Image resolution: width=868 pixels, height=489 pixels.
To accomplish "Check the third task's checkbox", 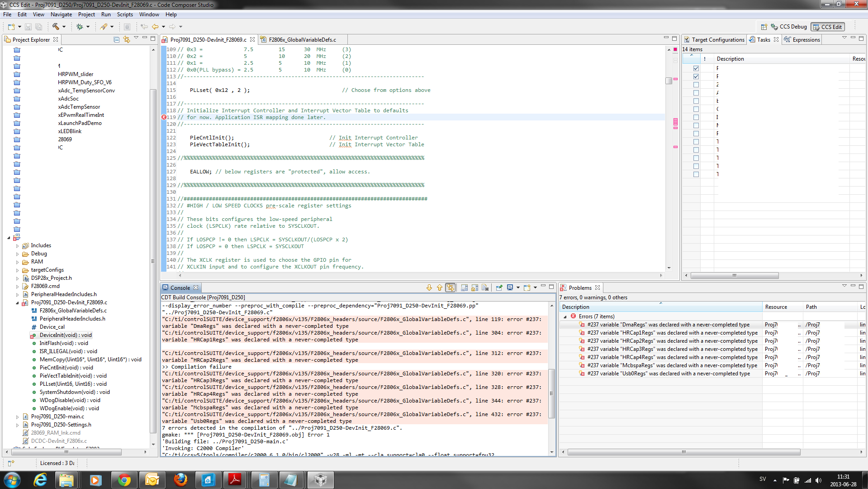I will (x=696, y=85).
